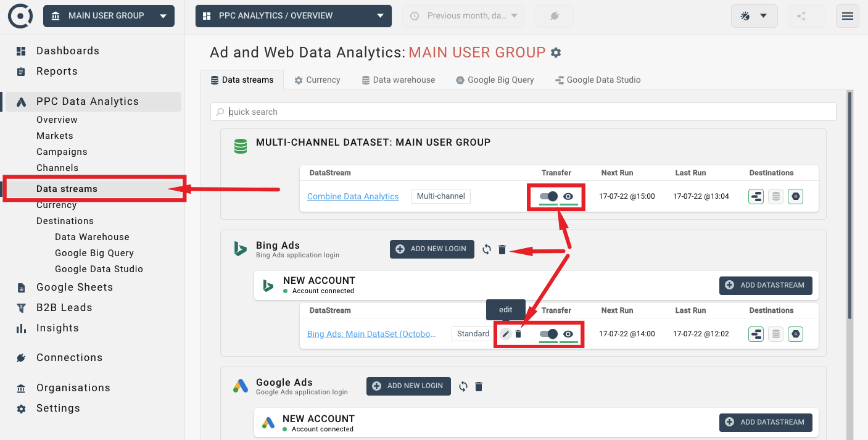Toggle transfer for Bing Ads Main DataSet
This screenshot has width=868, height=440.
548,334
